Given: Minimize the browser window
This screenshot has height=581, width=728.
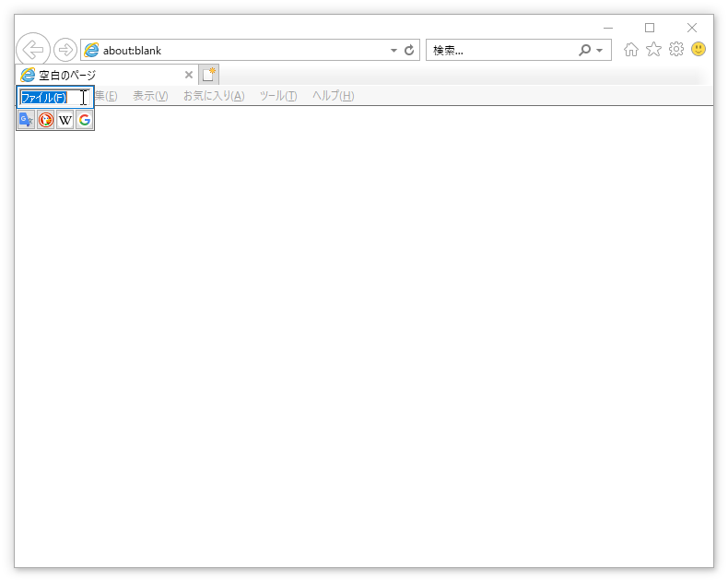Looking at the screenshot, I should (x=608, y=28).
